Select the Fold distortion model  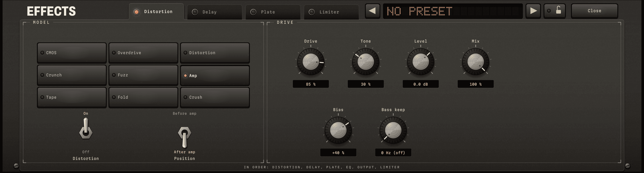pyautogui.click(x=143, y=97)
